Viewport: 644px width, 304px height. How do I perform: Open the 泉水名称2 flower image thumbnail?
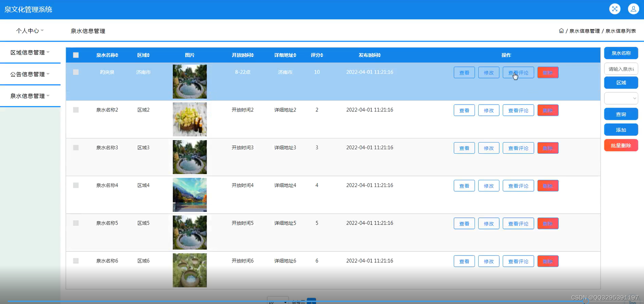pos(189,119)
